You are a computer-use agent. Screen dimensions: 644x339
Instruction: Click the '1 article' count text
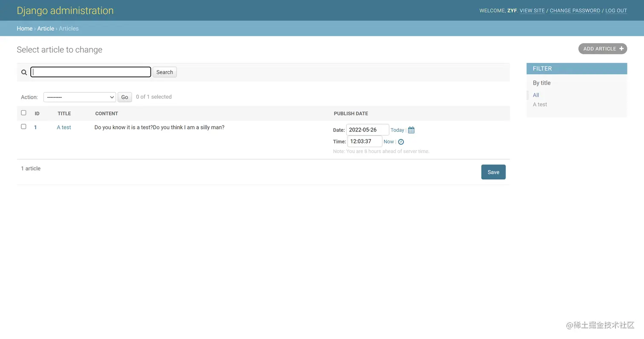coord(31,168)
